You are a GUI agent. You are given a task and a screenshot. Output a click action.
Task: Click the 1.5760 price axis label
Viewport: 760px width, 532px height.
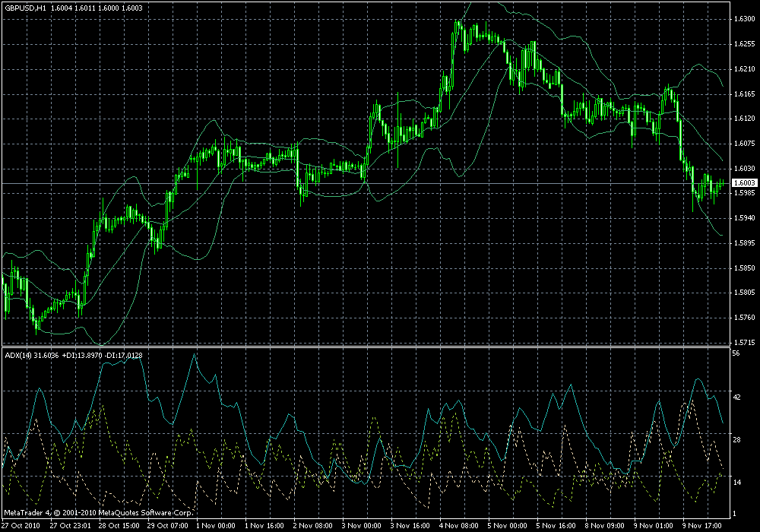pyautogui.click(x=745, y=318)
